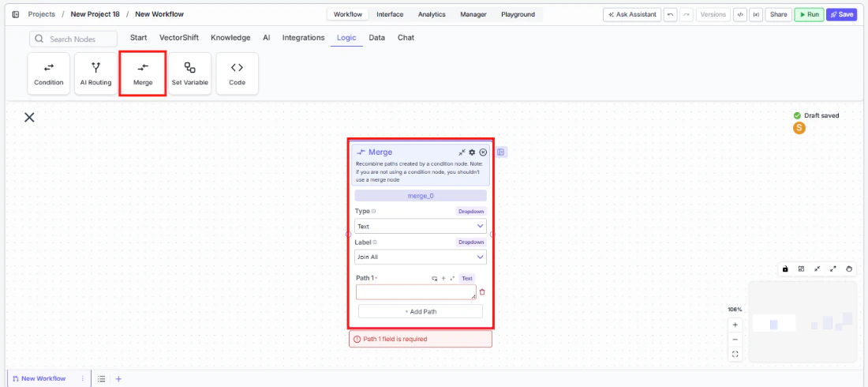
Task: Rename the merge_0 node name field
Action: click(421, 196)
